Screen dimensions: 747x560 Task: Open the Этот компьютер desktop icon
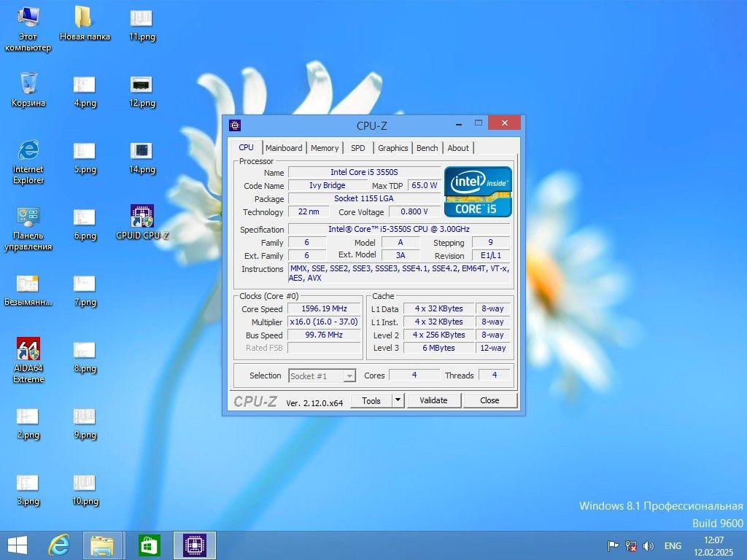pyautogui.click(x=28, y=28)
